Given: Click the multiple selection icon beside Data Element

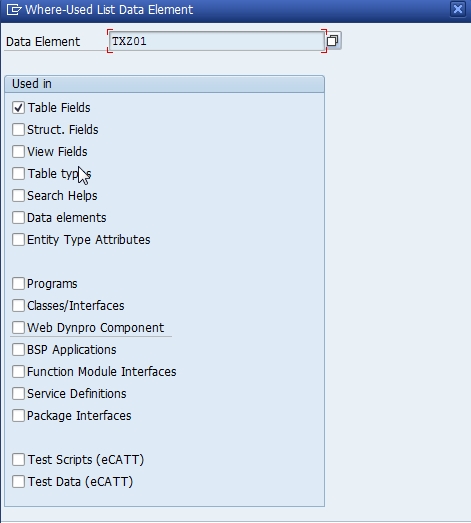Looking at the screenshot, I should 333,41.
